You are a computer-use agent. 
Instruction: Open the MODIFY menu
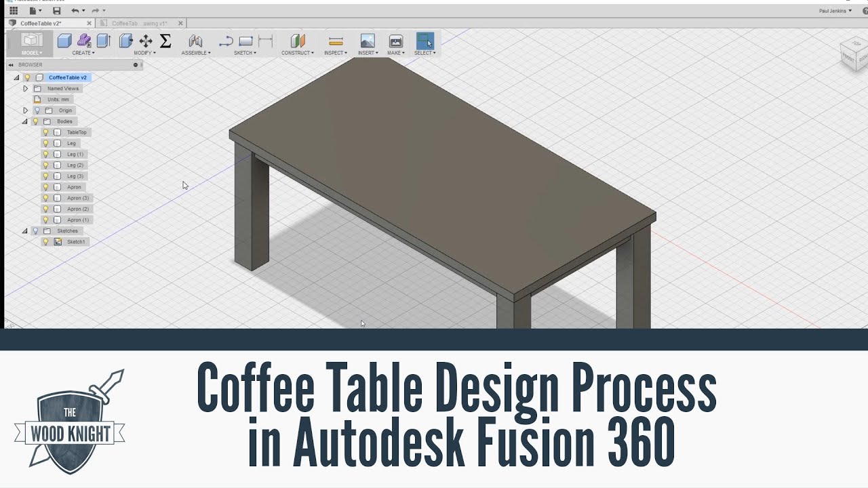[x=144, y=53]
